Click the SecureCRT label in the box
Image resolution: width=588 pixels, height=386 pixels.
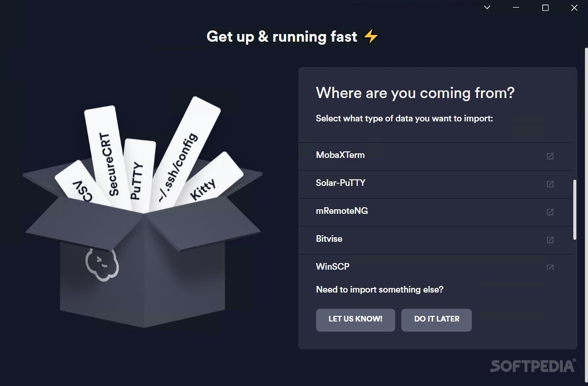click(x=108, y=164)
